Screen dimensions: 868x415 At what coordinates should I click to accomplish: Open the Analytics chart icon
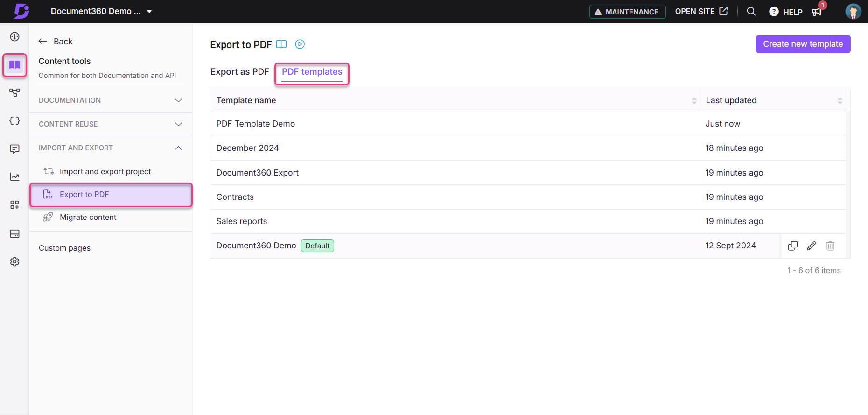coord(14,177)
